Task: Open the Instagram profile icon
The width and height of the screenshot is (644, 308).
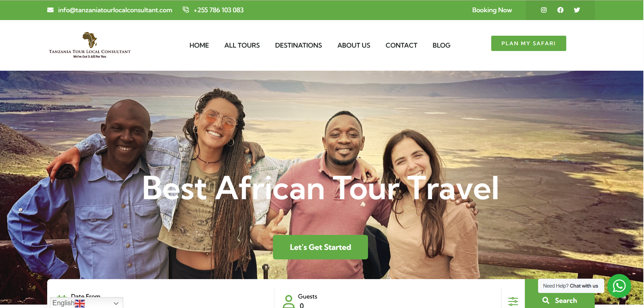Action: (544, 10)
